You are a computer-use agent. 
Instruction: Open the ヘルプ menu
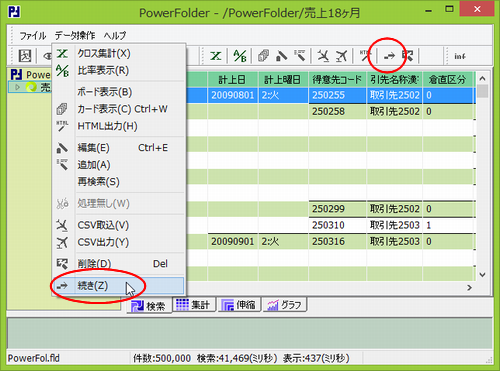click(115, 35)
